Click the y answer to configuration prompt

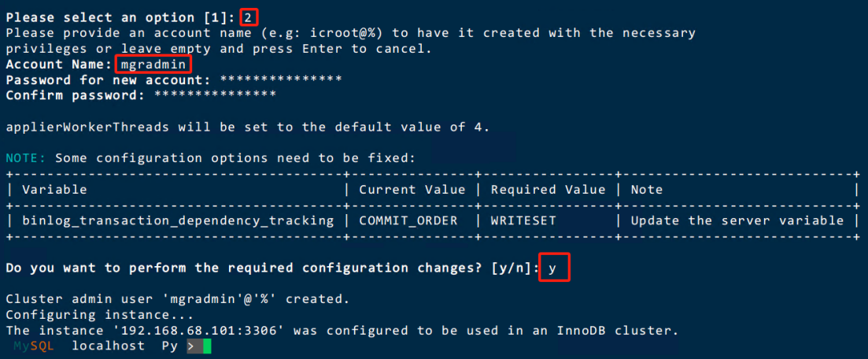tap(554, 268)
